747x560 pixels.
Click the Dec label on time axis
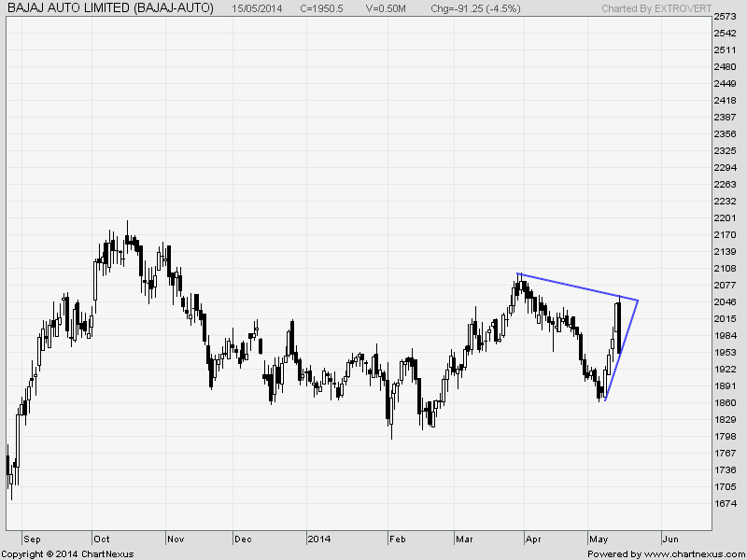(243, 539)
